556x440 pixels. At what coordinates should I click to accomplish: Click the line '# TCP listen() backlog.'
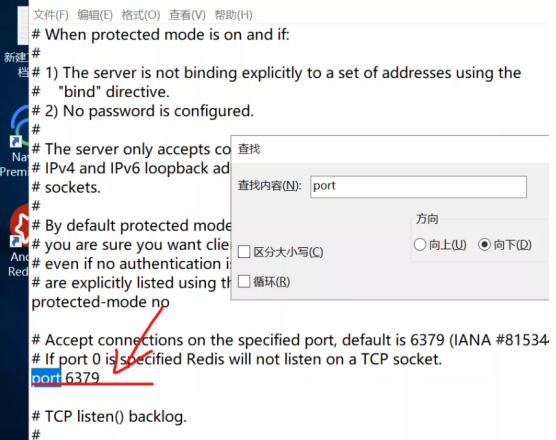109,416
